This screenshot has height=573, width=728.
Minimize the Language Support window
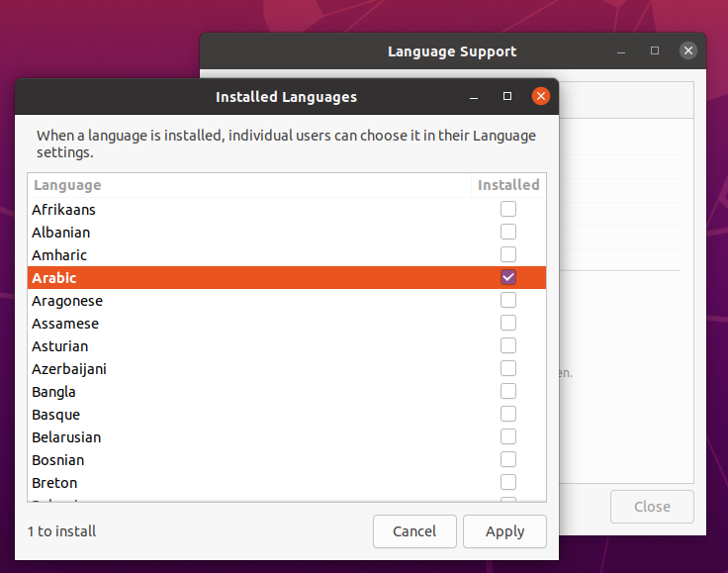[x=622, y=50]
